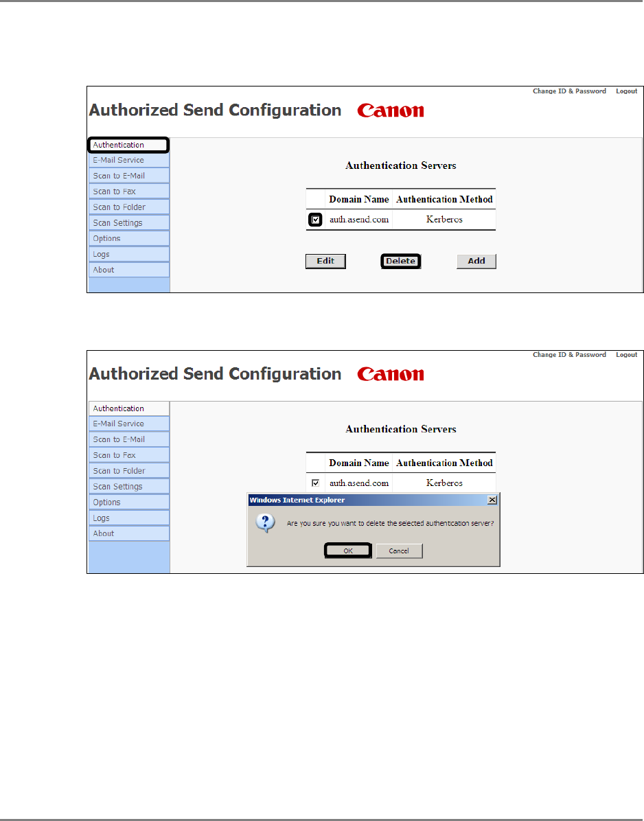The width and height of the screenshot is (644, 821).
Task: Click Cancel in the Windows Internet Explorer dialog
Action: (x=399, y=551)
